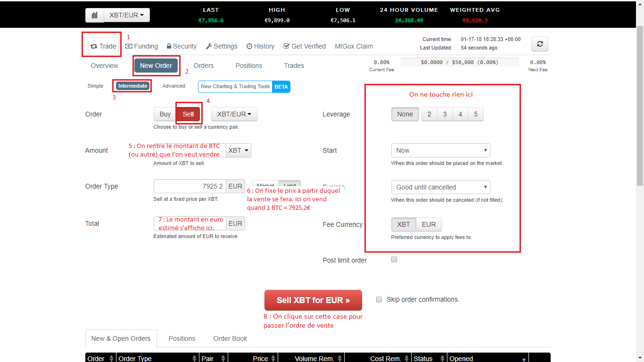The image size is (644, 362).
Task: Click the LAST price €7,956.6
Action: pyautogui.click(x=211, y=20)
